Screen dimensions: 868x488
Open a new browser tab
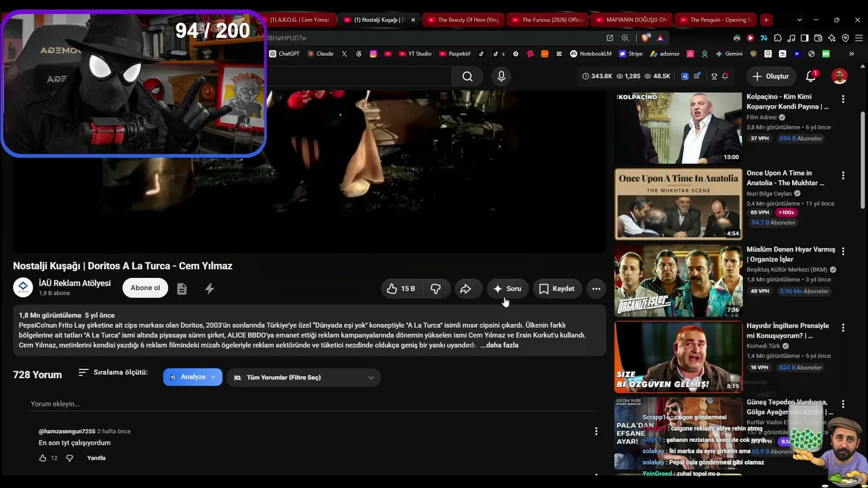click(x=766, y=20)
